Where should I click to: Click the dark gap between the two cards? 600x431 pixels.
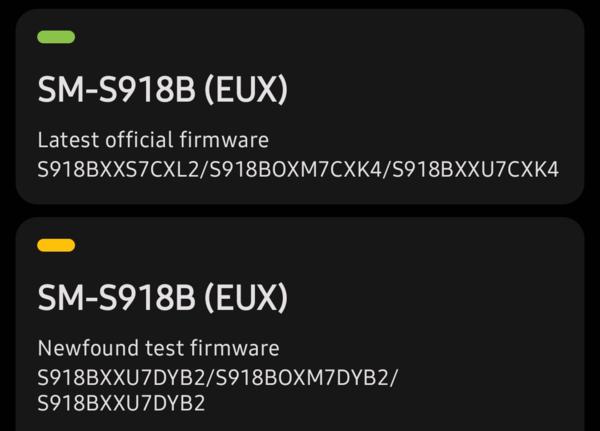pos(300,211)
